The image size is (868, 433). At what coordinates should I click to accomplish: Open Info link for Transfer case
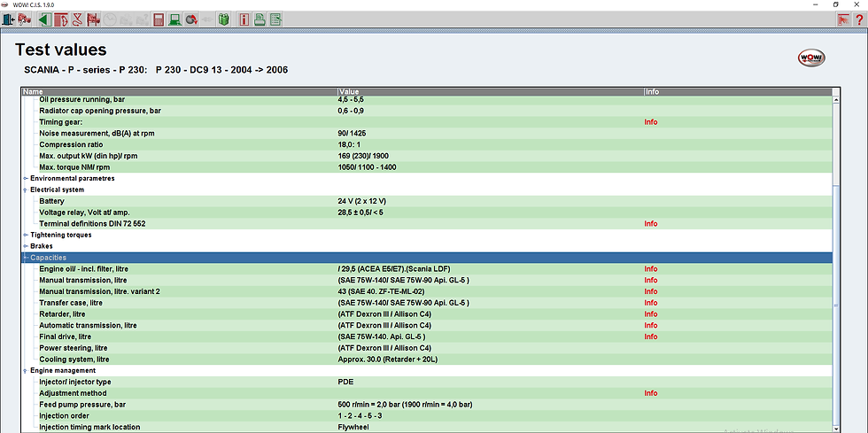(651, 303)
